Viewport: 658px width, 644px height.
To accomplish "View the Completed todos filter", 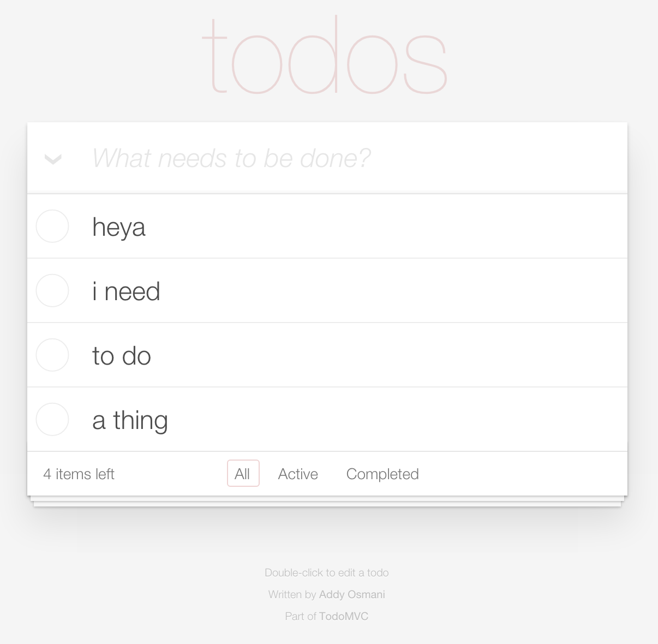I will 382,474.
